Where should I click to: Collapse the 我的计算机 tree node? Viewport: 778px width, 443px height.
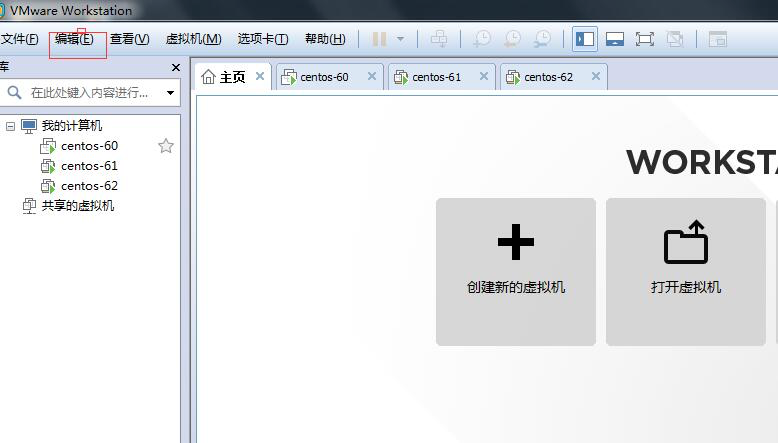pyautogui.click(x=10, y=126)
